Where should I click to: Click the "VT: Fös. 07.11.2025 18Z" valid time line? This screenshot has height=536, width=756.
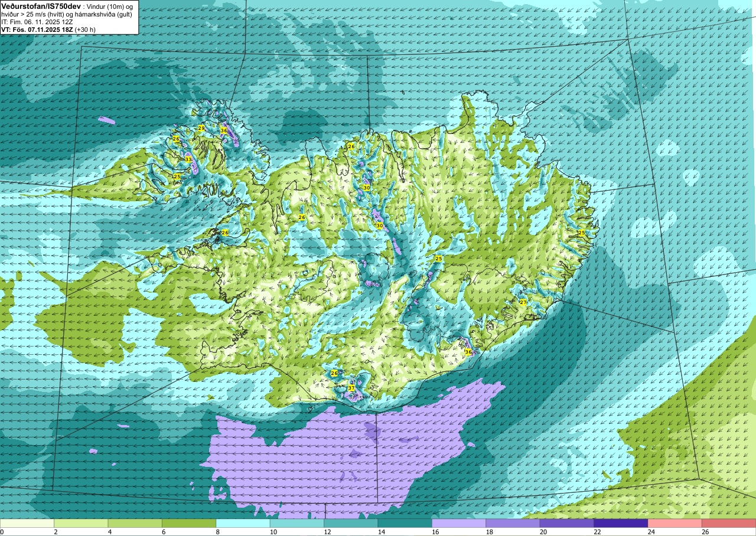click(x=38, y=29)
